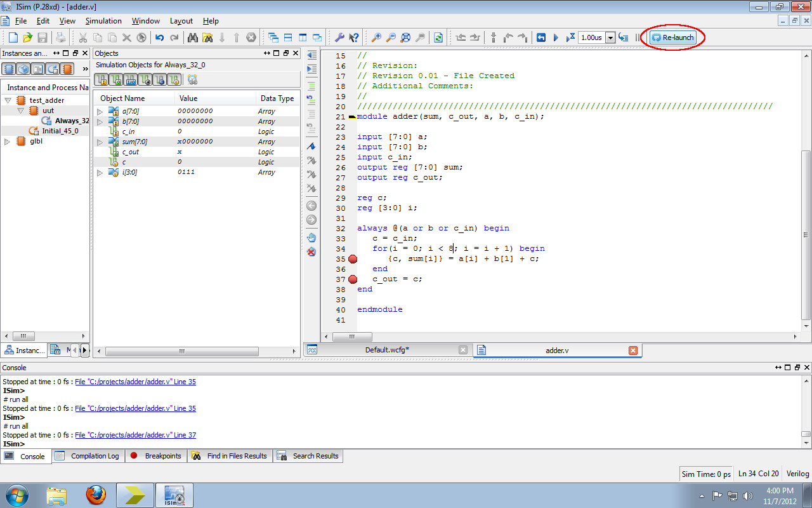
Task: Toggle output signals filter in Objects panel
Action: [115, 79]
